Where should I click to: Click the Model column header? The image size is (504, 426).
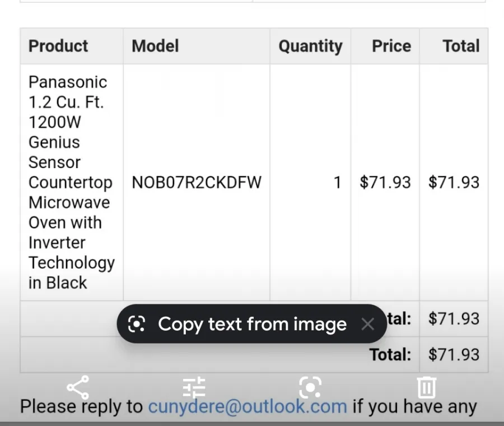click(155, 46)
